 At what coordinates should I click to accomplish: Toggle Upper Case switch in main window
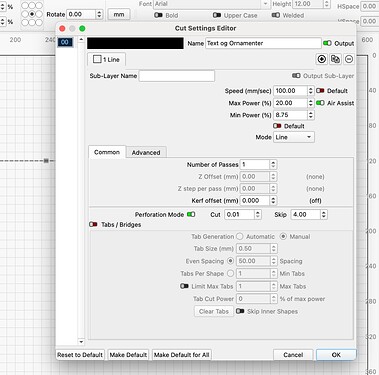(x=217, y=15)
